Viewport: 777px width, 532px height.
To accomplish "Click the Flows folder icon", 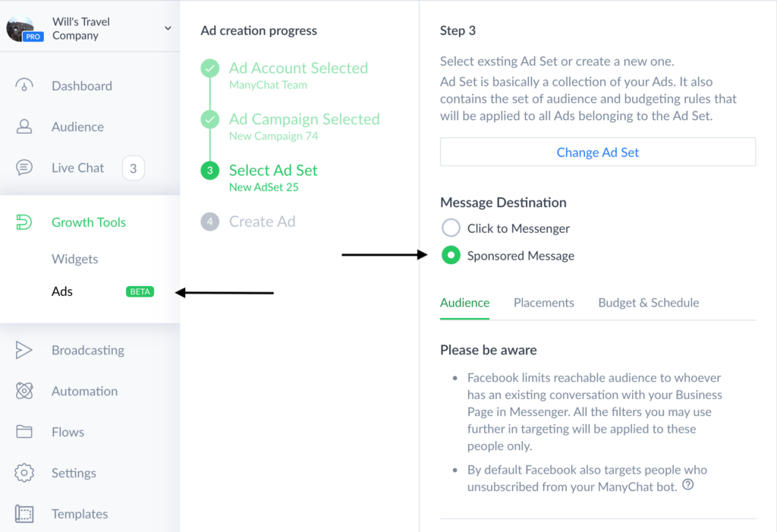I will (24, 433).
